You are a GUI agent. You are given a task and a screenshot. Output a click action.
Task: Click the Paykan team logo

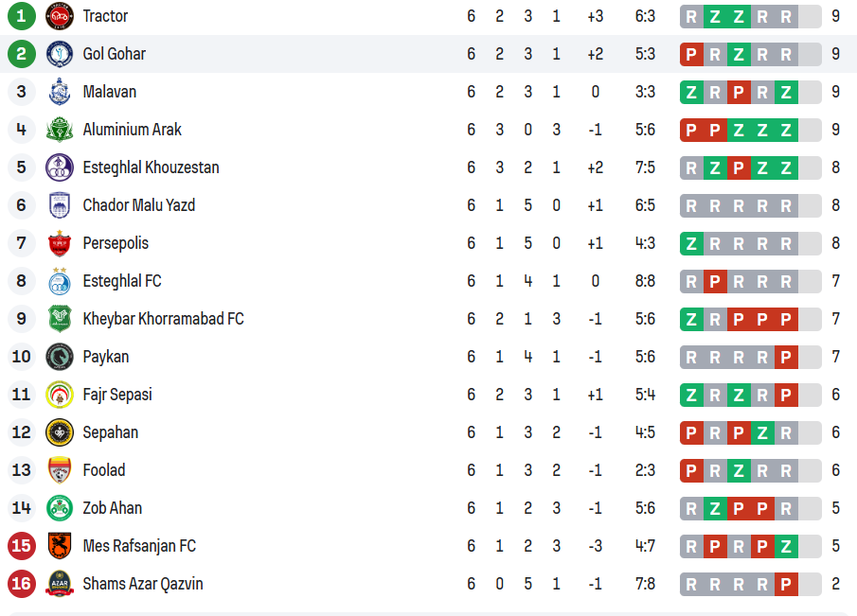point(60,357)
